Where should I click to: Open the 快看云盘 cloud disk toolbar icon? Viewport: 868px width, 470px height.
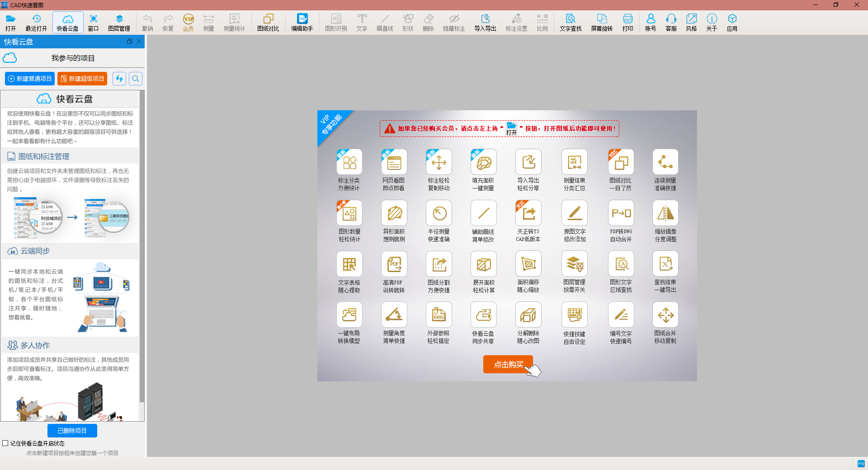(67, 22)
